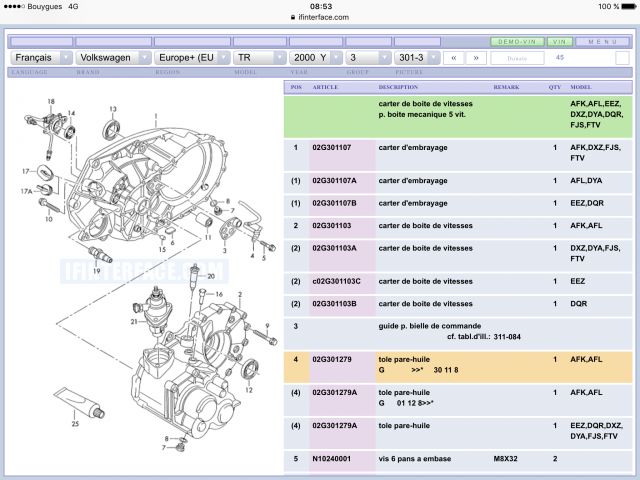Click green header row 'carter de boite de vitesses'
The height and width of the screenshot is (480, 640).
click(x=458, y=117)
